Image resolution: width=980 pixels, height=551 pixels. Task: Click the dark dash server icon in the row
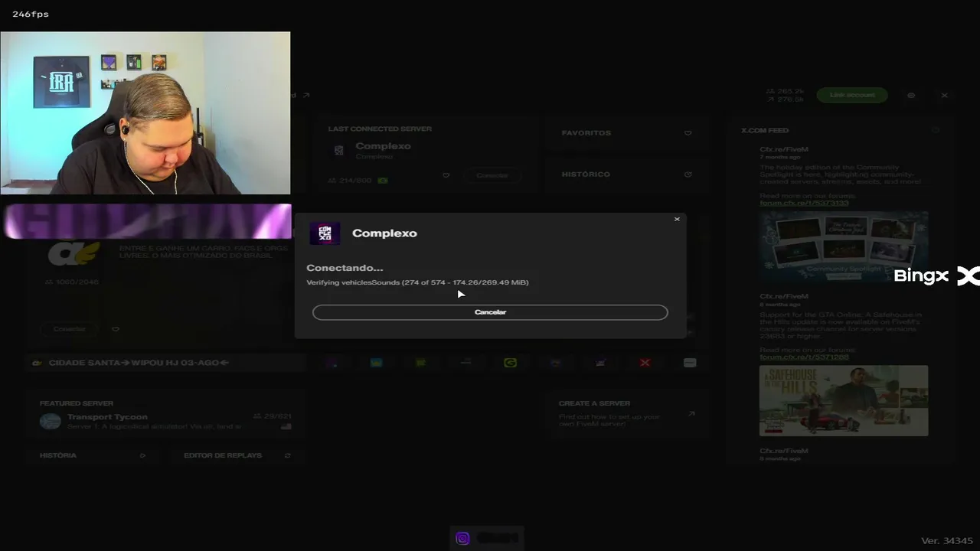click(465, 363)
